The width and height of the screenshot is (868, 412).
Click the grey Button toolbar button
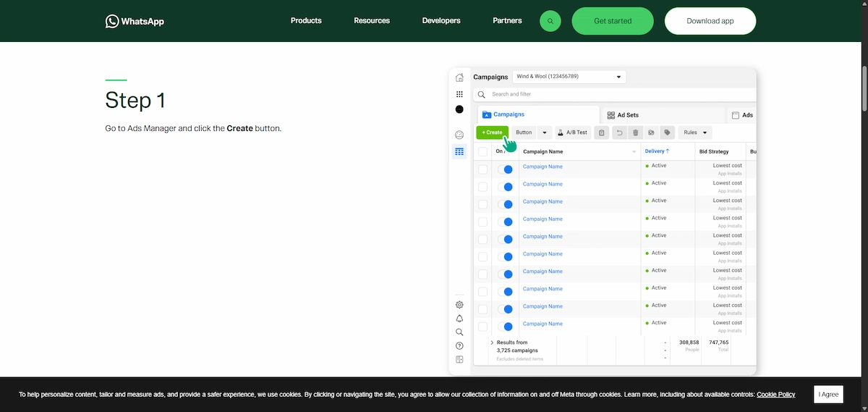[x=524, y=133]
